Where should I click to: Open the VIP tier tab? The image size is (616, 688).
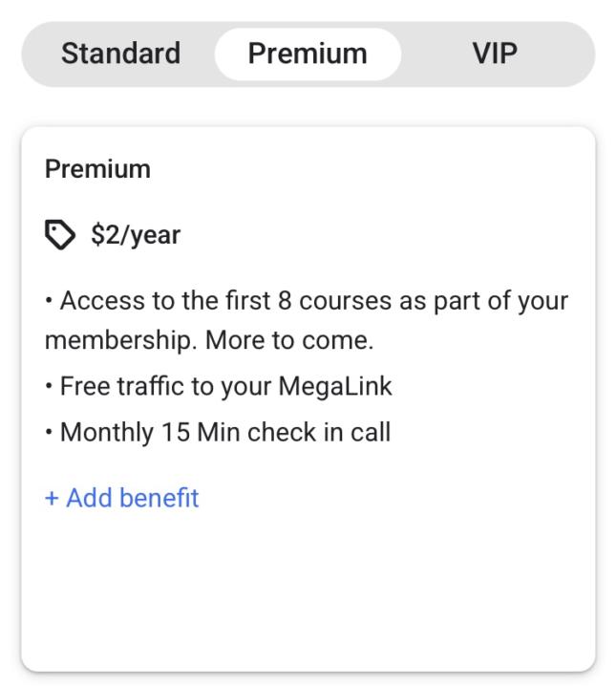[x=495, y=54]
